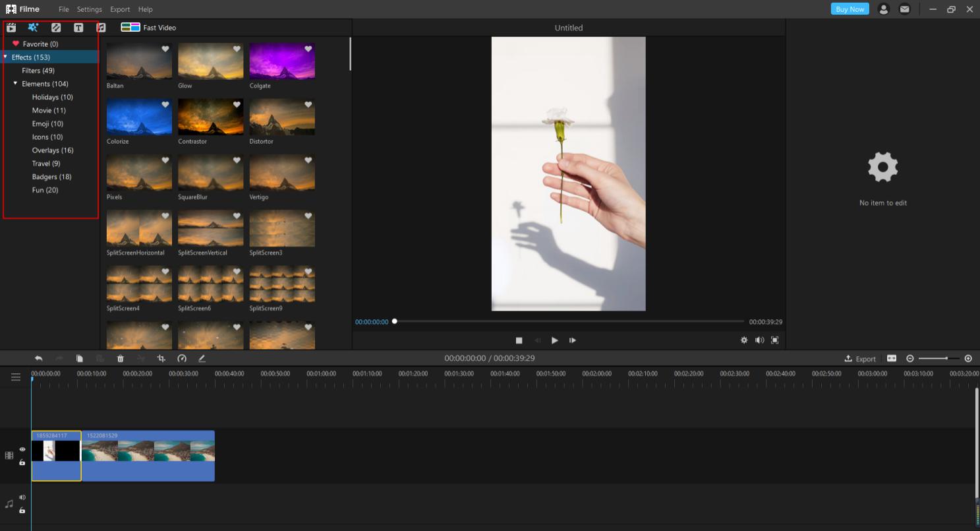Select the SplitScreen4 effect thumbnail
Viewport: 980px width, 531px height.
139,284
